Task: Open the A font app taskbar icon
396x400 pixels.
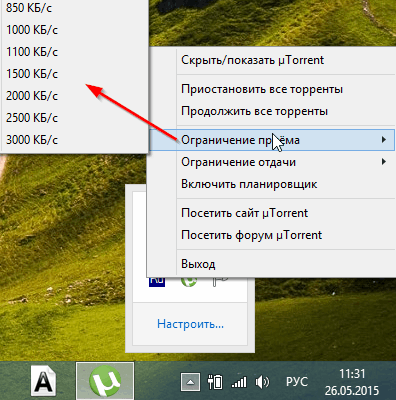Action: (x=43, y=381)
